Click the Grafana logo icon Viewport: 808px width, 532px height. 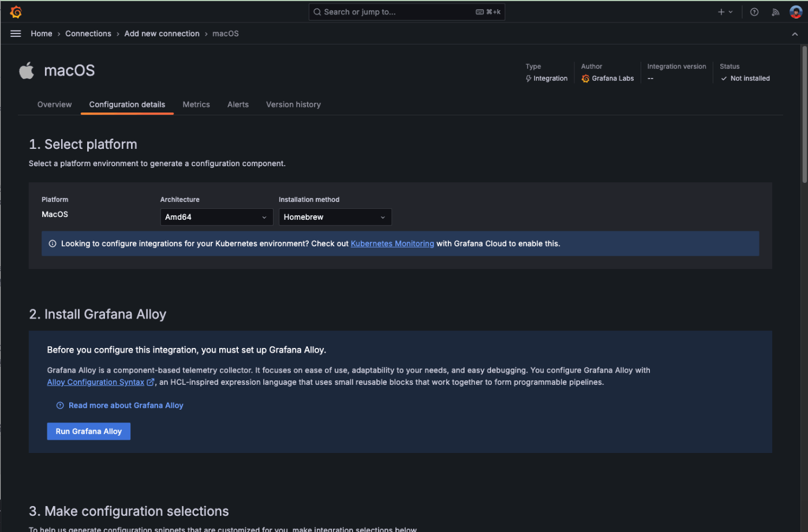16,12
